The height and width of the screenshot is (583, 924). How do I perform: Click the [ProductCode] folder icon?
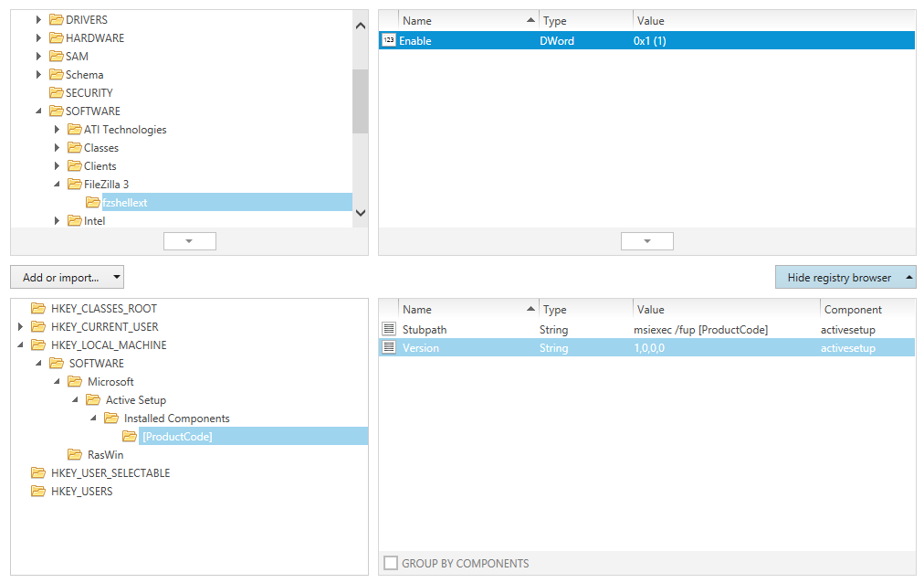pyautogui.click(x=130, y=437)
